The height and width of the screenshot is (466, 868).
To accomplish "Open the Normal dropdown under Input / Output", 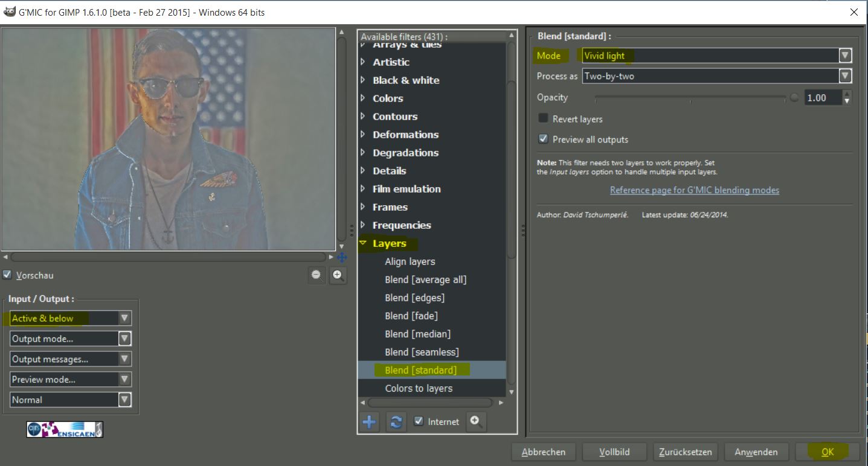I will pyautogui.click(x=71, y=400).
